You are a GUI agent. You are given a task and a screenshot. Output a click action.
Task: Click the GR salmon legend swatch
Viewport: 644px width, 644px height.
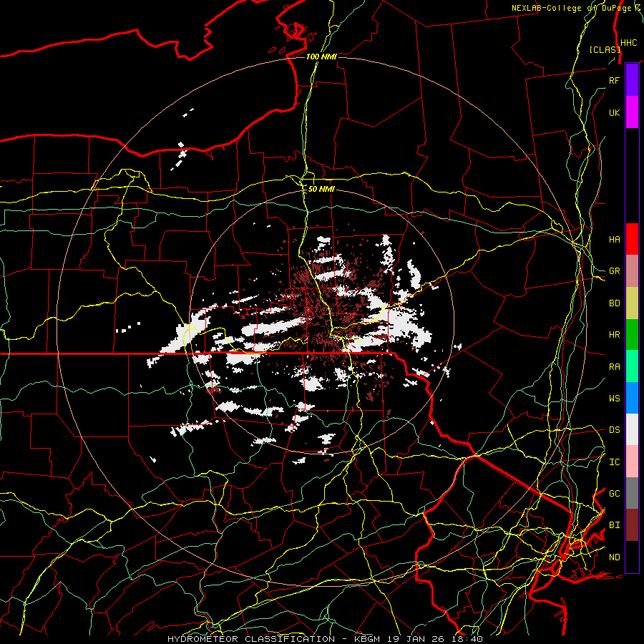[632, 270]
